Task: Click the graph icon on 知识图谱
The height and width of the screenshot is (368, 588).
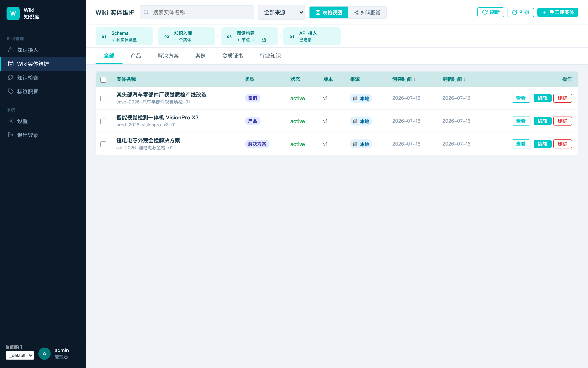Action: [x=356, y=12]
